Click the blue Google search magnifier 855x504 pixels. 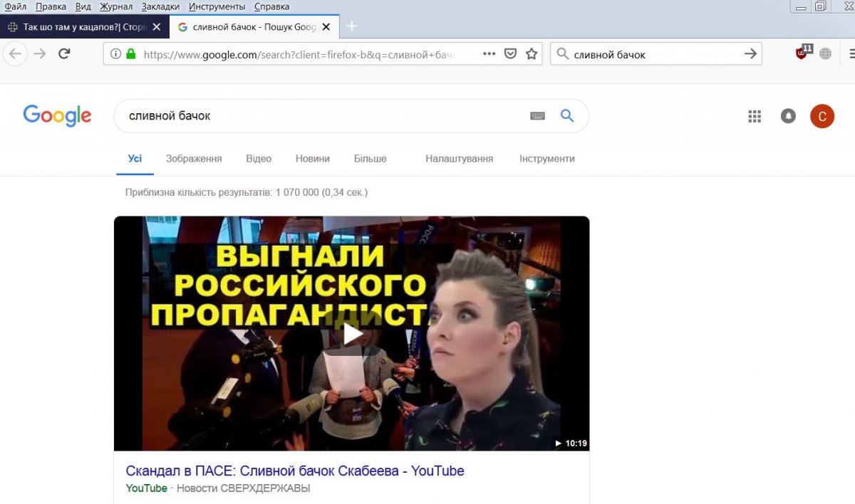pyautogui.click(x=567, y=116)
